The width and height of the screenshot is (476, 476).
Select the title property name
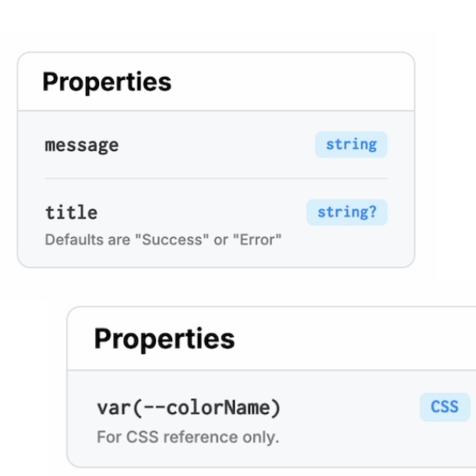(71, 213)
